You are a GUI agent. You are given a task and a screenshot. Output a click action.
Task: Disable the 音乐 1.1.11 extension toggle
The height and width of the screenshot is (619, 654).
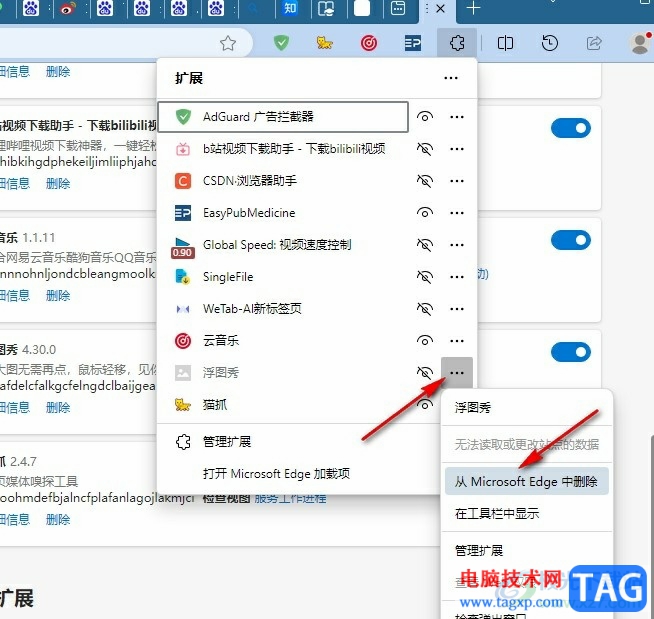point(571,240)
